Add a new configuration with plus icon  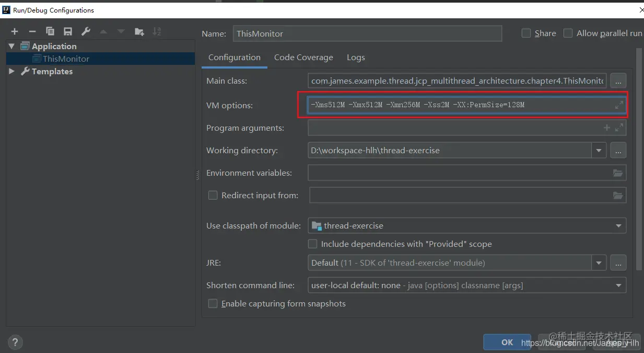[x=15, y=32]
